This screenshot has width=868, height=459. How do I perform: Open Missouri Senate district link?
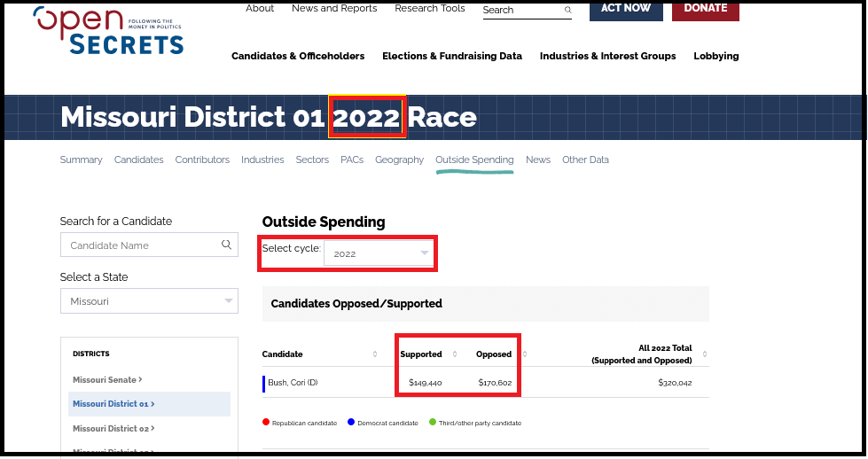[107, 379]
